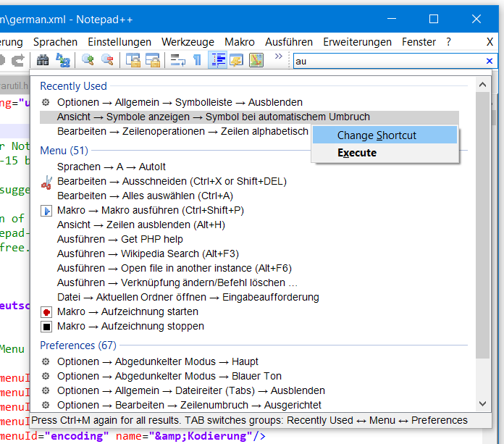Viewport: 504px width, 444px height.
Task: Click gear icon beside Blauer Ton
Action: click(x=46, y=376)
